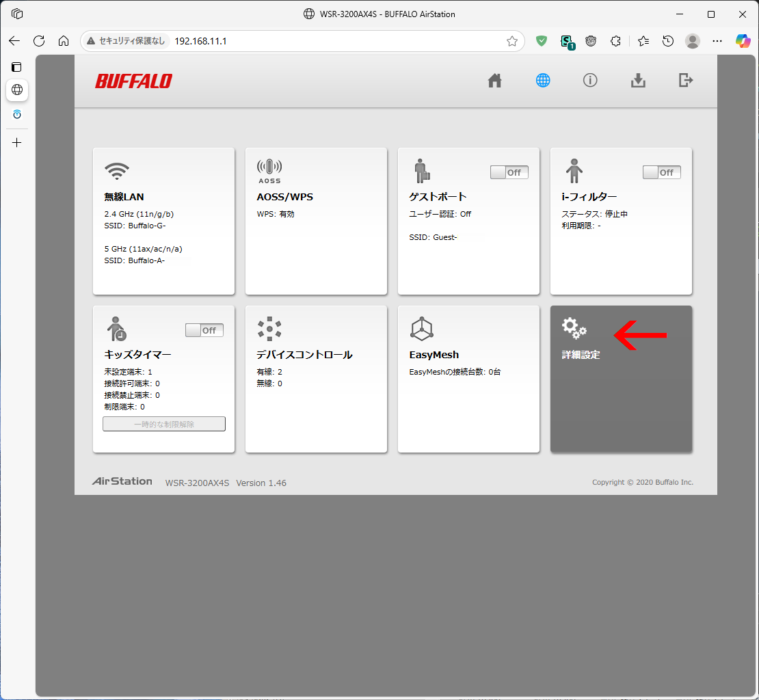Click the セキュリティ保護なし security warning
Image resolution: width=759 pixels, height=700 pixels.
tap(126, 41)
